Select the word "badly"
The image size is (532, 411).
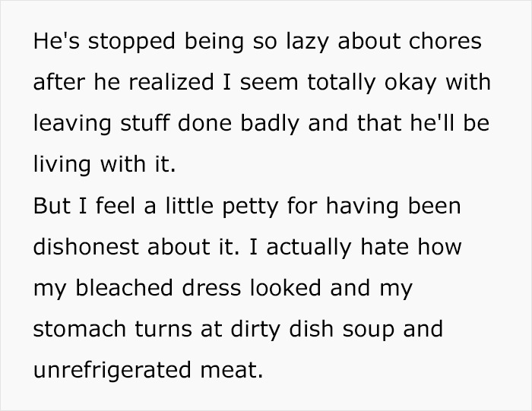270,124
